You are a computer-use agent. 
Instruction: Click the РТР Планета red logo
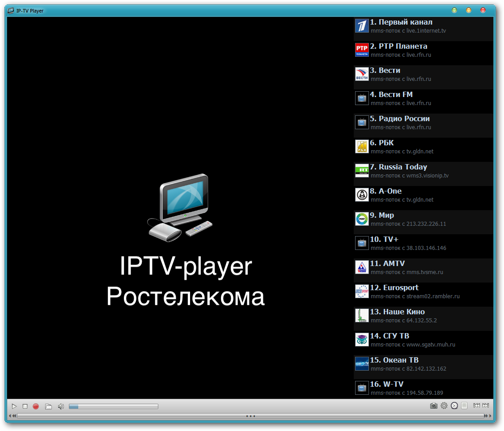[x=362, y=50]
